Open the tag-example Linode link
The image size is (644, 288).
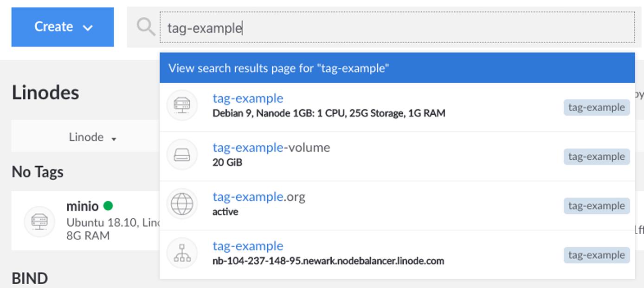coord(248,98)
